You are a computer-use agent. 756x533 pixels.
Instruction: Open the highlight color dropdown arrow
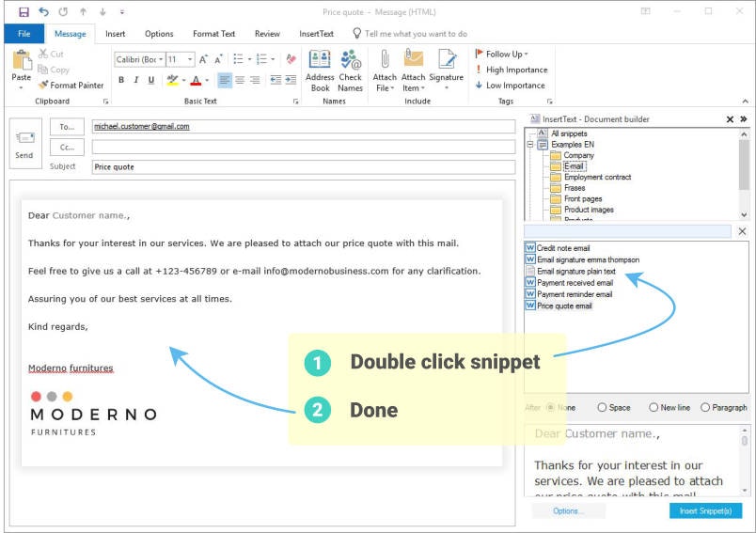pos(183,80)
